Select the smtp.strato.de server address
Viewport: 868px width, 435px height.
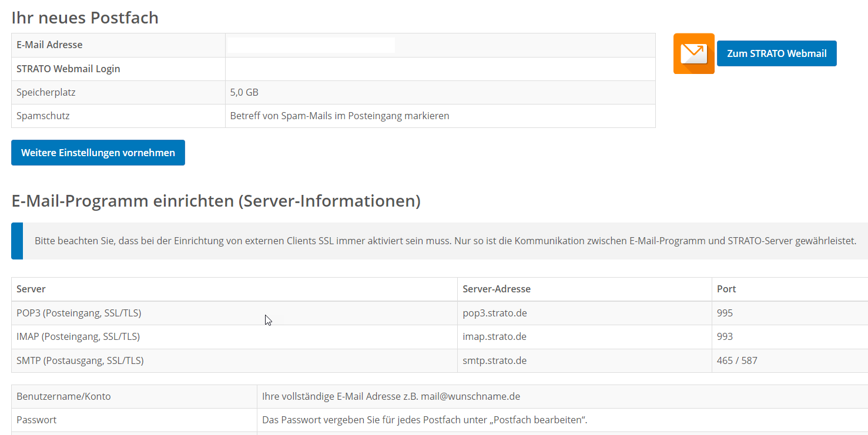(494, 360)
